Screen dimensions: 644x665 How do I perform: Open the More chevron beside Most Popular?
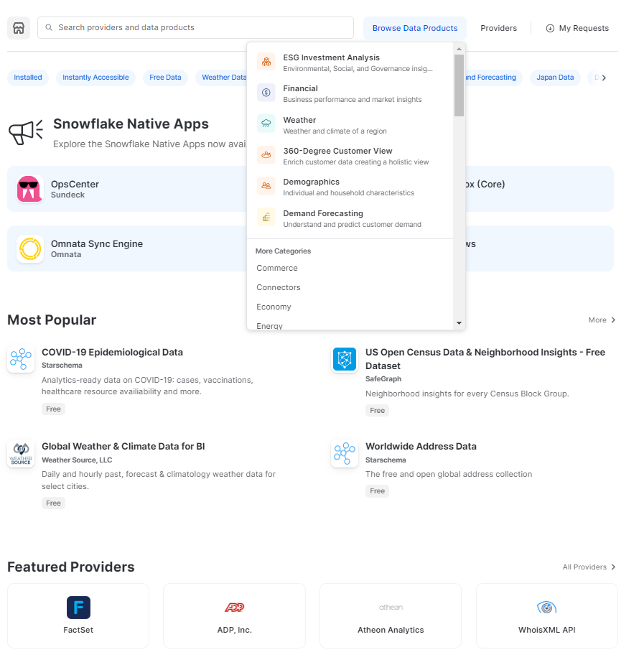[601, 320]
